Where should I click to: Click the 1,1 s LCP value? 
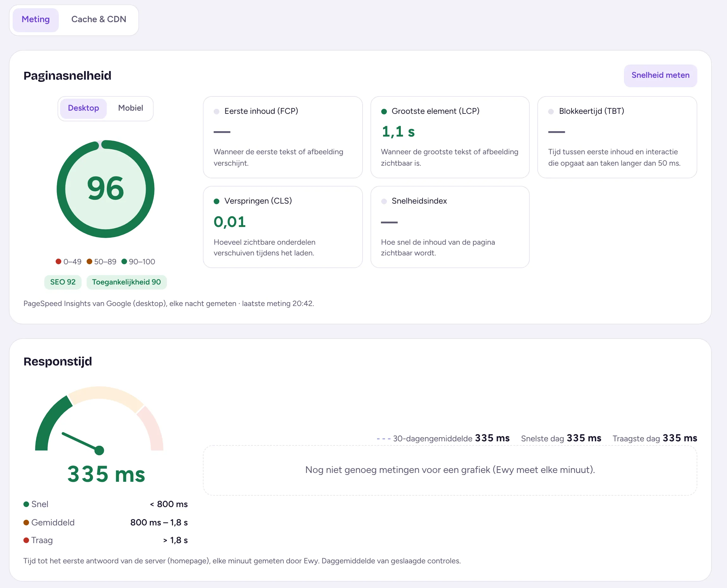[x=398, y=132]
